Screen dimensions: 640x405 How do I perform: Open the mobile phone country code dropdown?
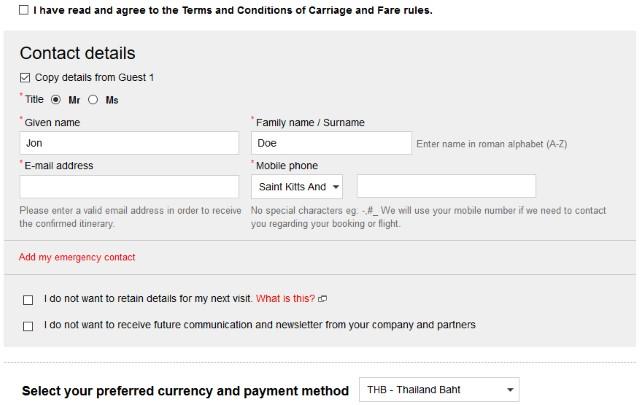pos(297,187)
